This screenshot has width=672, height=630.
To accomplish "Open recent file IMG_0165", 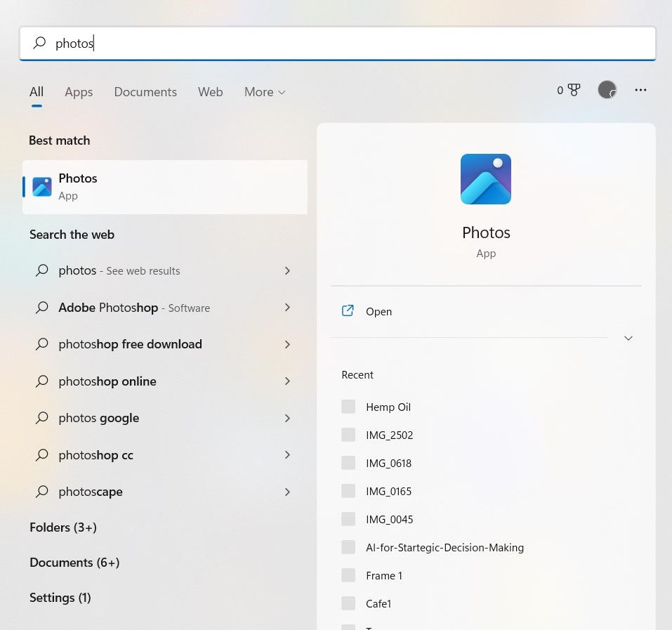I will pyautogui.click(x=388, y=491).
